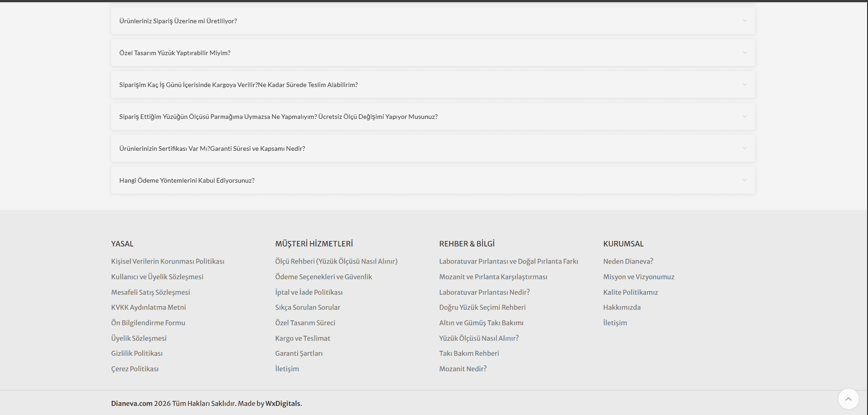The width and height of the screenshot is (868, 415).
Task: Open Ön Bilgilendirme Formu link
Action: pyautogui.click(x=148, y=323)
